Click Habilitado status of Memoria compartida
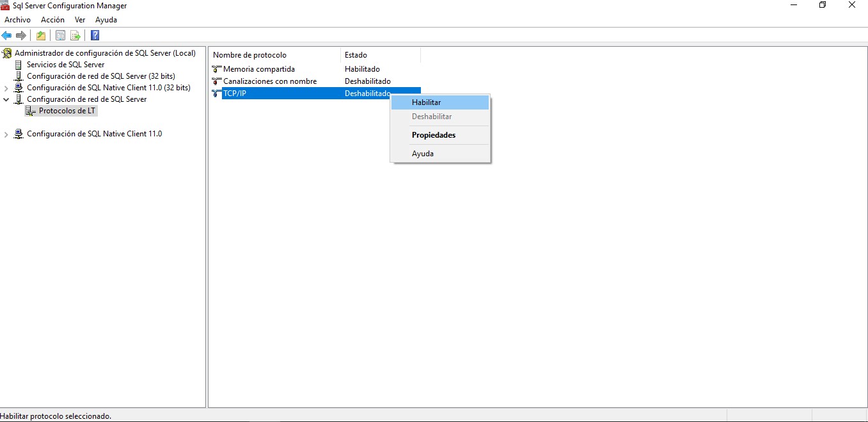868x422 pixels. (362, 69)
